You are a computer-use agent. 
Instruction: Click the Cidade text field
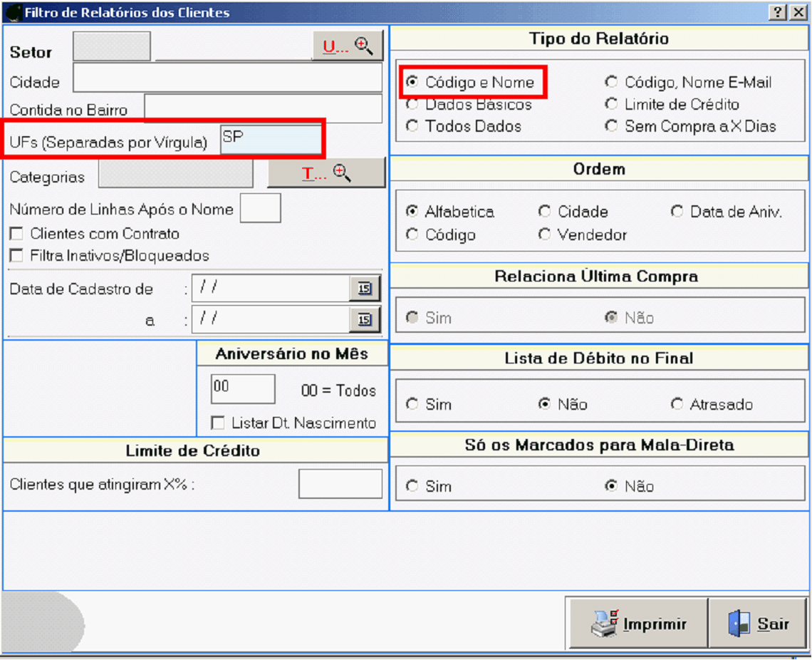click(227, 78)
